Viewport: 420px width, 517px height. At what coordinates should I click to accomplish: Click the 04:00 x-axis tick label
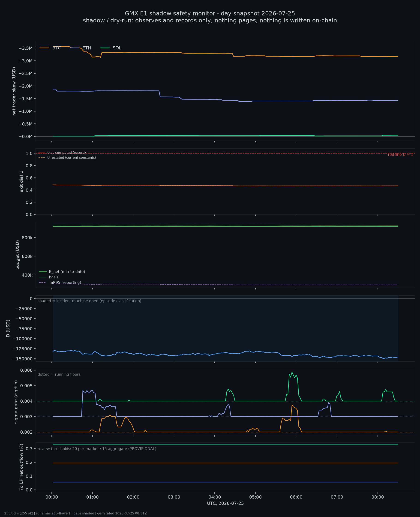point(215,497)
